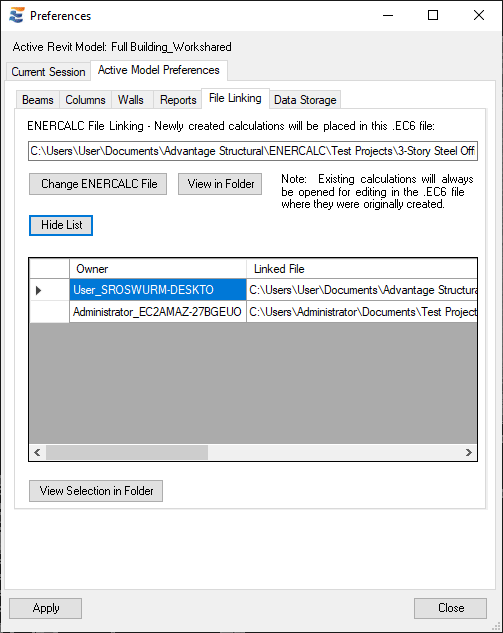Click the row selector arrow for first row
503x633 pixels.
38,290
